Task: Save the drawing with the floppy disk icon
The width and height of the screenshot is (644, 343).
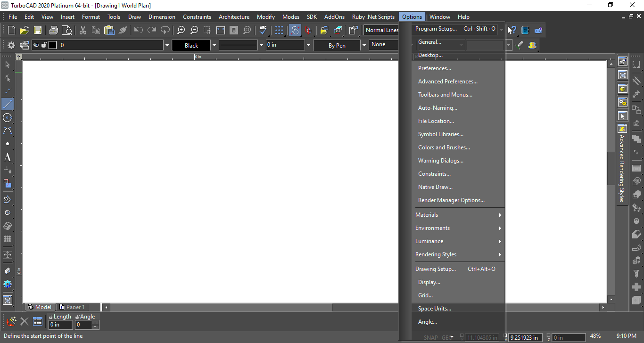Action: (38, 30)
